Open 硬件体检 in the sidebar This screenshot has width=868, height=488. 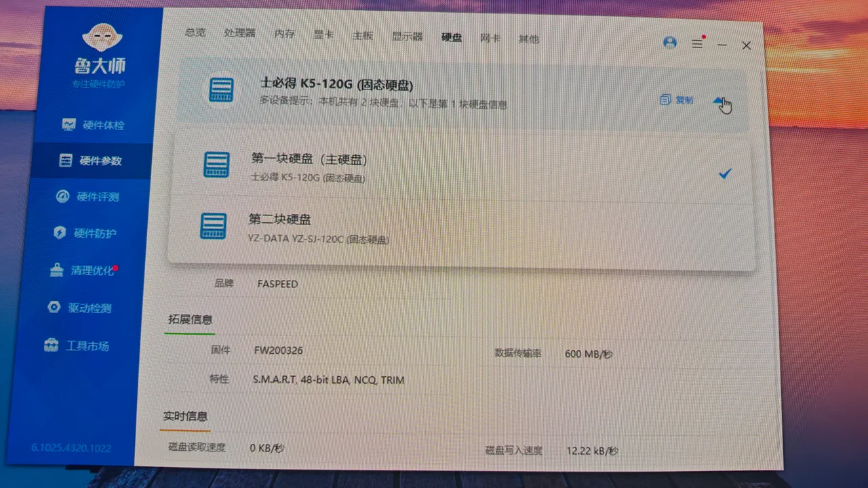coord(94,125)
